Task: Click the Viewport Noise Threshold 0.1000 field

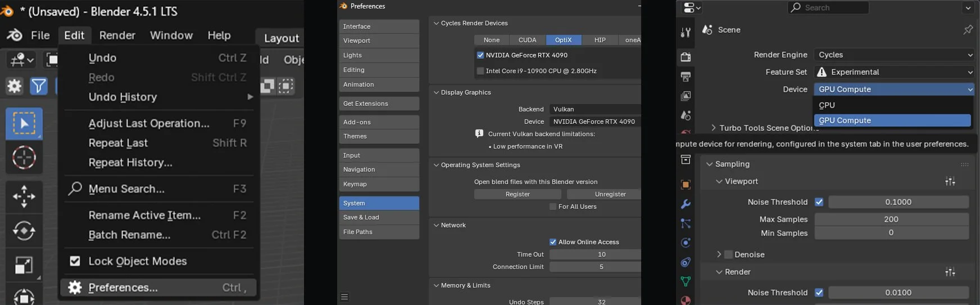Action: [898, 202]
